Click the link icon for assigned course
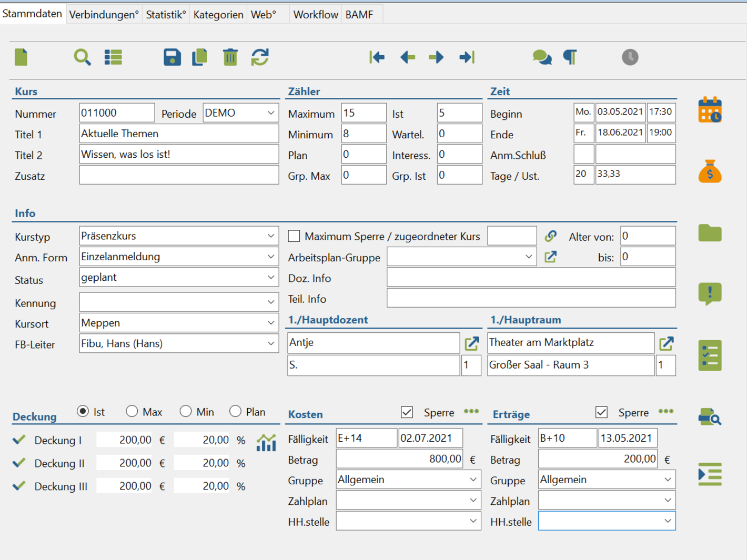 click(x=550, y=236)
